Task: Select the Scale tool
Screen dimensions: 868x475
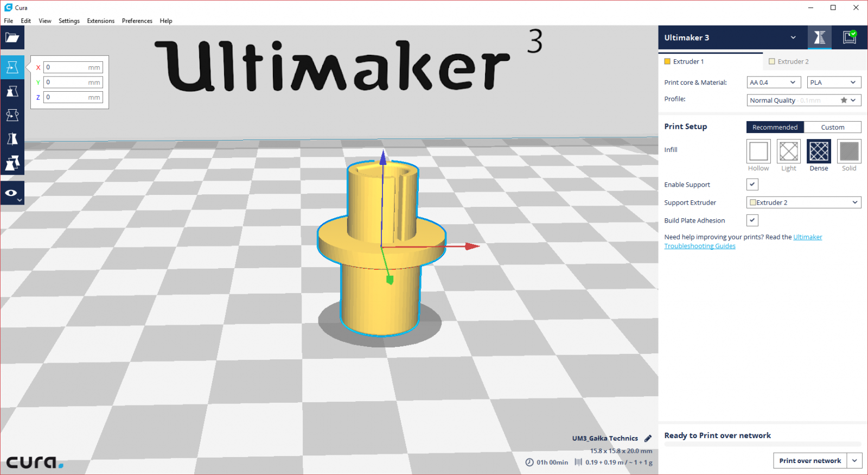Action: [12, 91]
